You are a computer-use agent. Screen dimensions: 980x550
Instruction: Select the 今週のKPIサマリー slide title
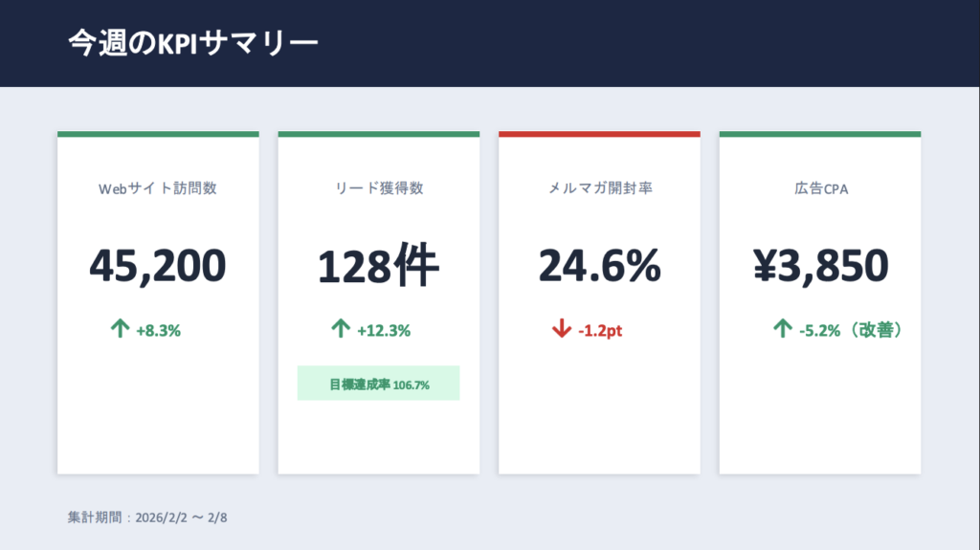[x=193, y=43]
